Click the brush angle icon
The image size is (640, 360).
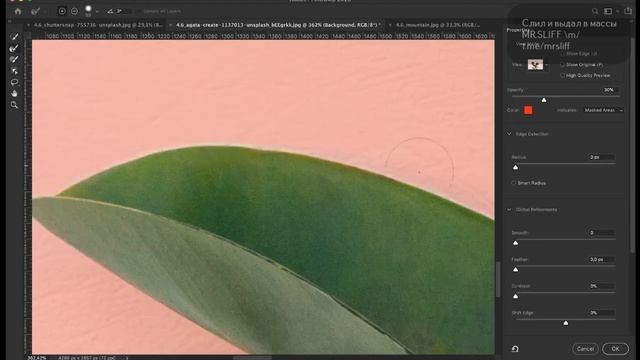tap(110, 11)
